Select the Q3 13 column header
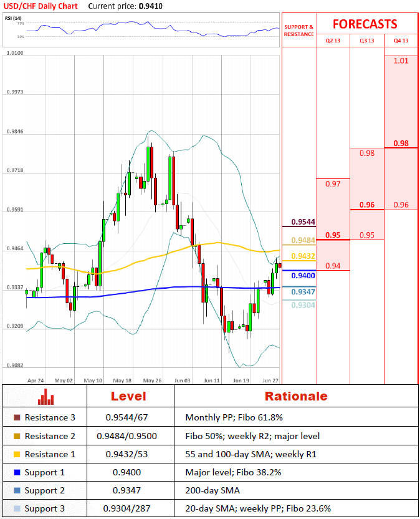The height and width of the screenshot is (519, 420). [x=367, y=41]
